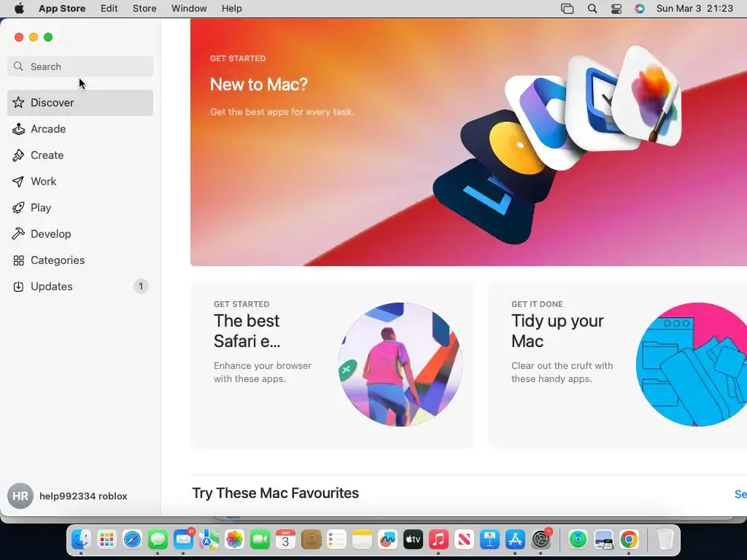Open the App Store menu
This screenshot has height=560, width=747.
62,9
